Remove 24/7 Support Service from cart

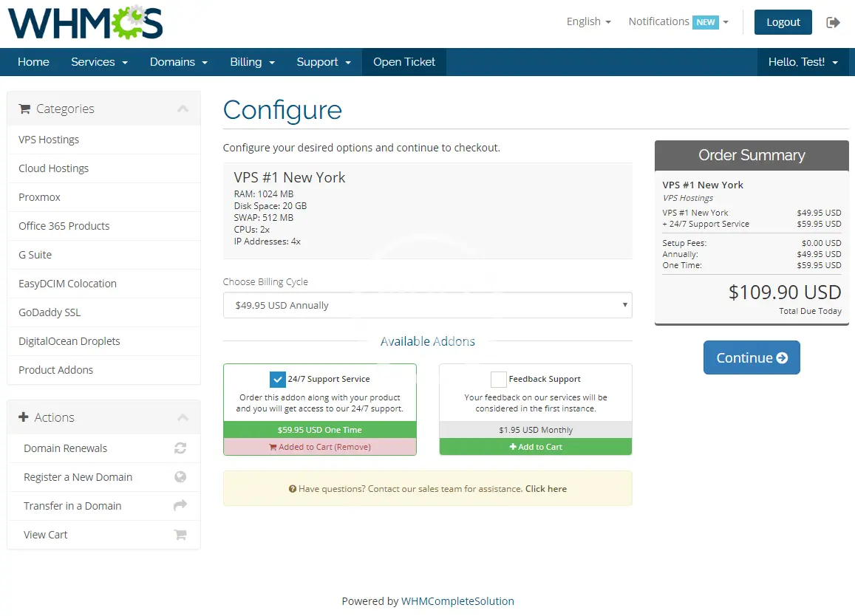click(320, 447)
